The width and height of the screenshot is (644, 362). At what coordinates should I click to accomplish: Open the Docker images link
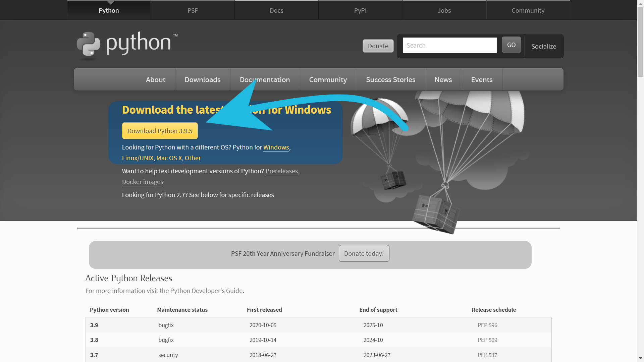pos(143,182)
